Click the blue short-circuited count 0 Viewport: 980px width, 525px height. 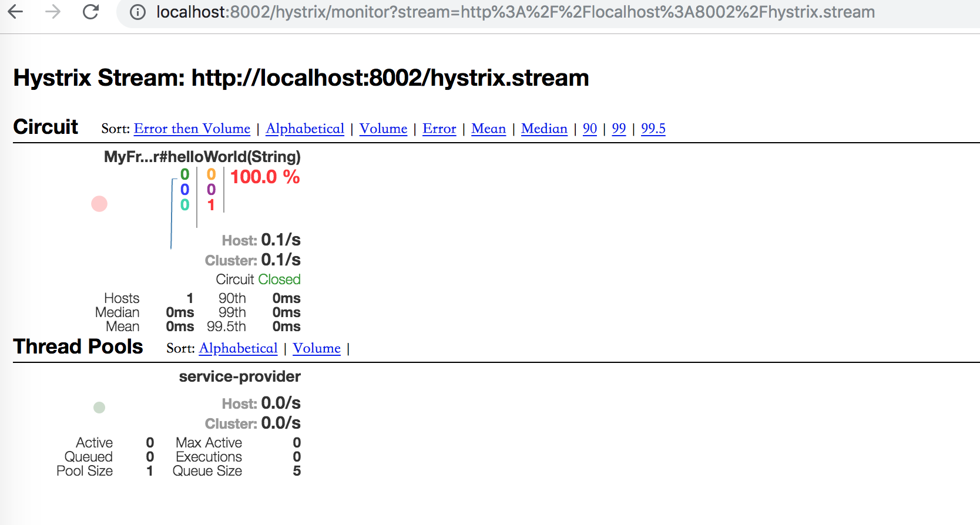point(185,190)
